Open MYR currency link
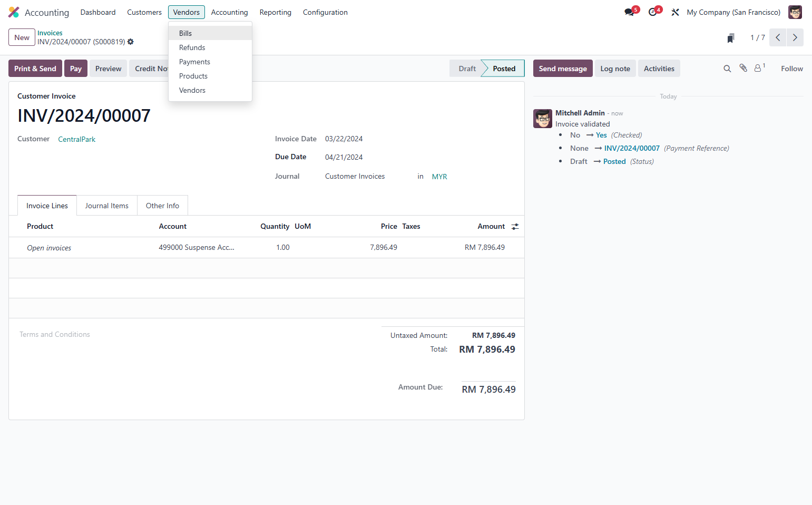This screenshot has width=812, height=505. [x=439, y=177]
